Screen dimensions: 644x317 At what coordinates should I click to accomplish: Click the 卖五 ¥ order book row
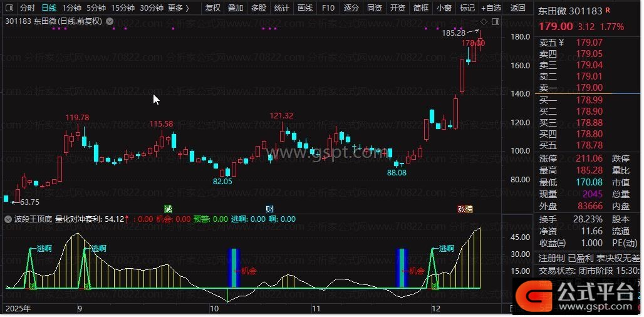[x=551, y=43]
